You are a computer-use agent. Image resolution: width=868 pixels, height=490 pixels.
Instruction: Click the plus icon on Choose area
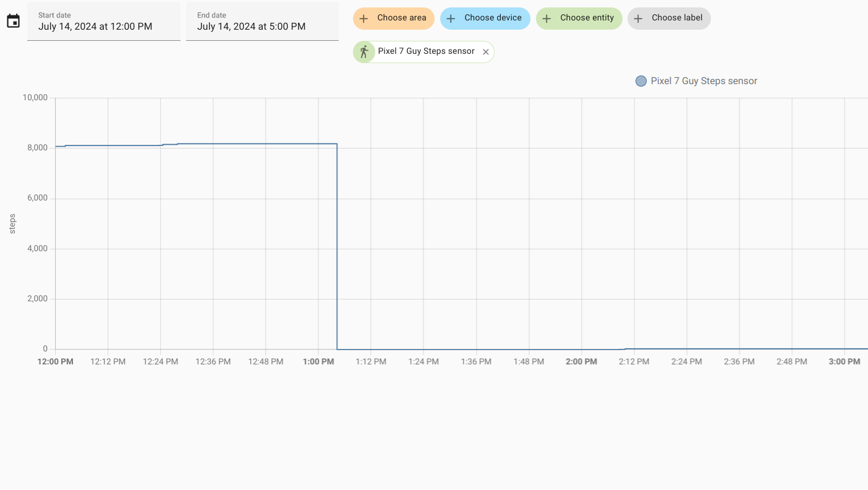click(x=364, y=19)
